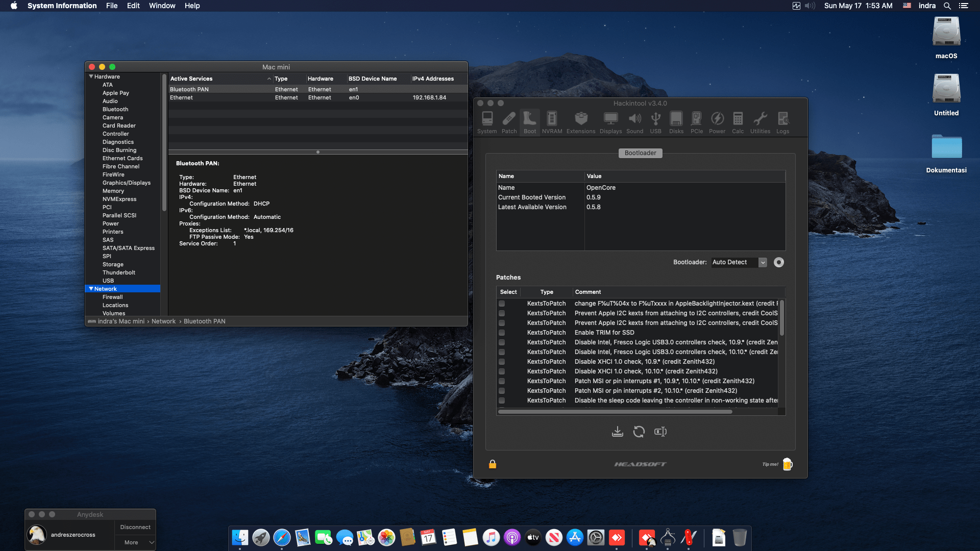Toggle sort arrow on Active Services column

click(x=269, y=79)
